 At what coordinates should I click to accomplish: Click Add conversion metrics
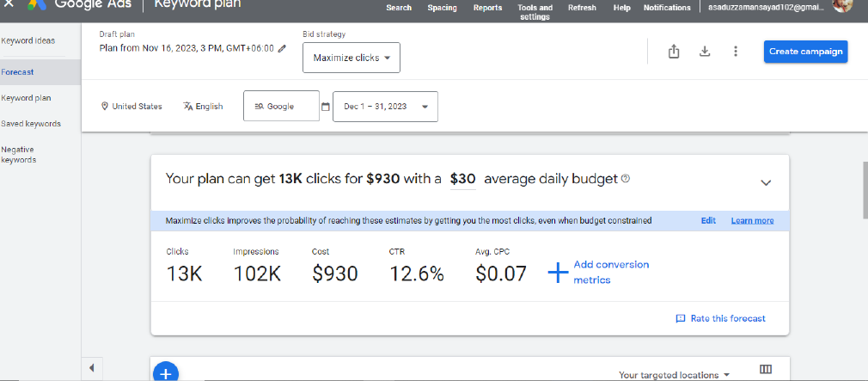pyautogui.click(x=611, y=272)
